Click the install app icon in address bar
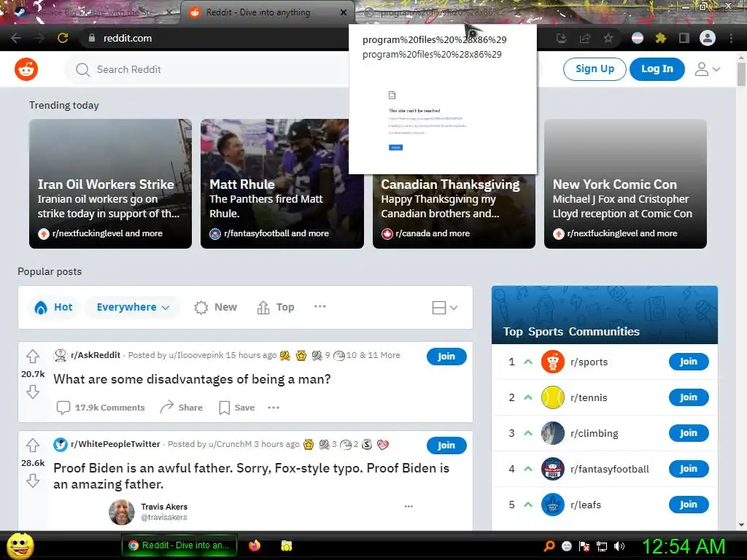The image size is (747, 560). [x=561, y=38]
